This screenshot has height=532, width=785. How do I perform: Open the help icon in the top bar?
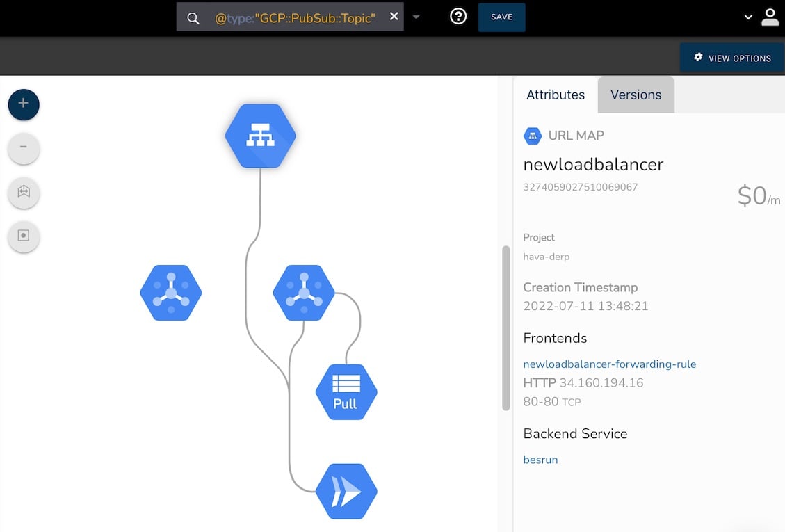click(458, 16)
